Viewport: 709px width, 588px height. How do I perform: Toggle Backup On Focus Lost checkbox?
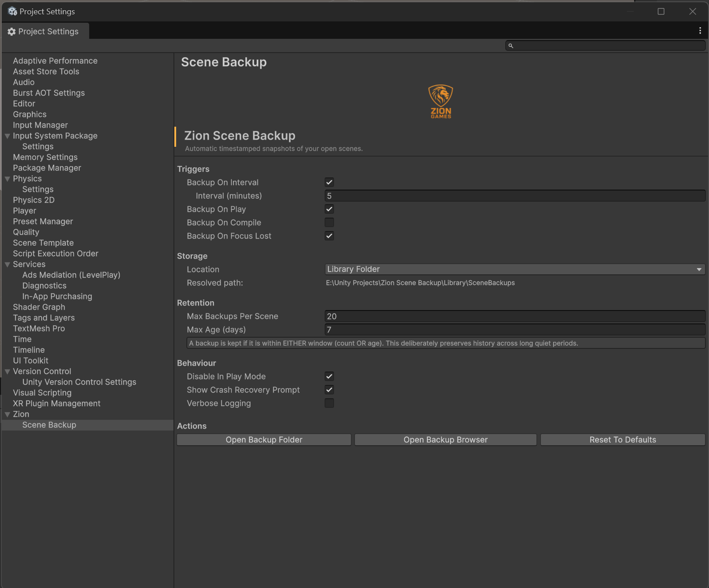coord(329,236)
